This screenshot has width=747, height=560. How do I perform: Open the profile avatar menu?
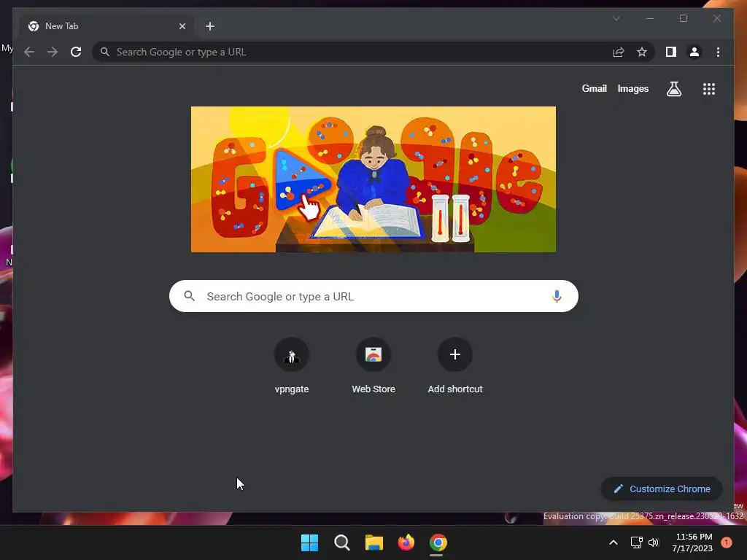[694, 52]
